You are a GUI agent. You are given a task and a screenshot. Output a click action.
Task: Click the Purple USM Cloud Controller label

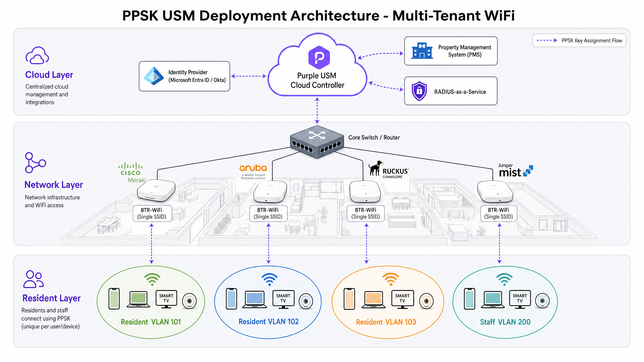click(x=317, y=80)
